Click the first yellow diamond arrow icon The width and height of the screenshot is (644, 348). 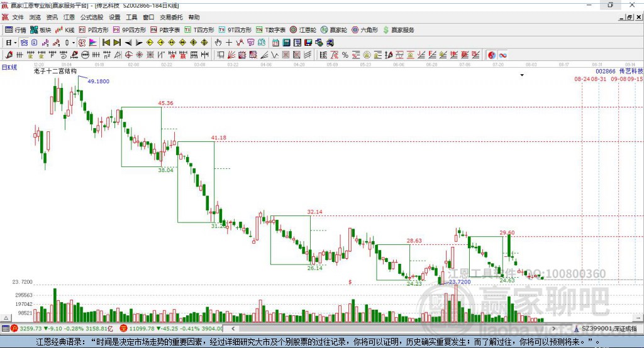click(150, 43)
